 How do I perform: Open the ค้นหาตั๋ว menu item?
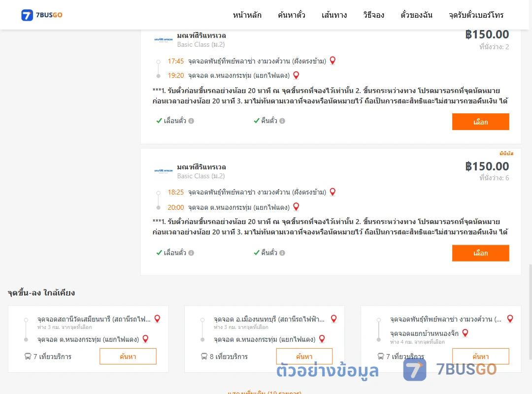click(x=292, y=15)
